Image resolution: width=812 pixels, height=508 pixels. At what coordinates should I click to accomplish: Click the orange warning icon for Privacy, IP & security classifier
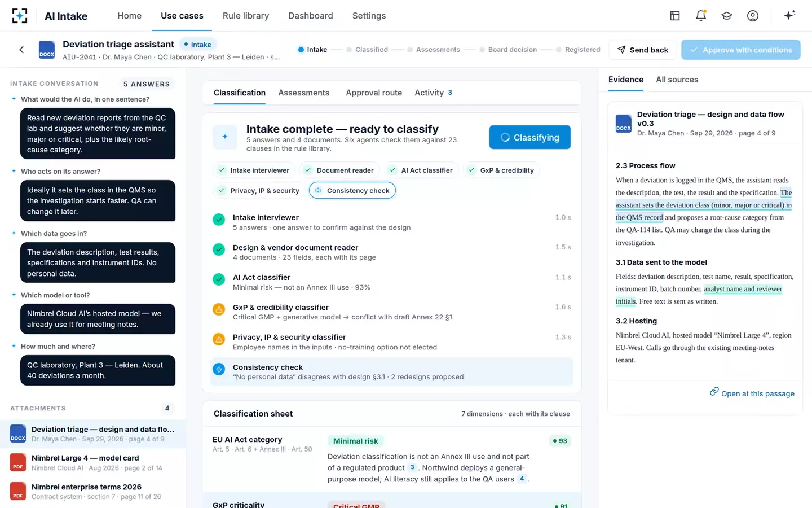[219, 339]
